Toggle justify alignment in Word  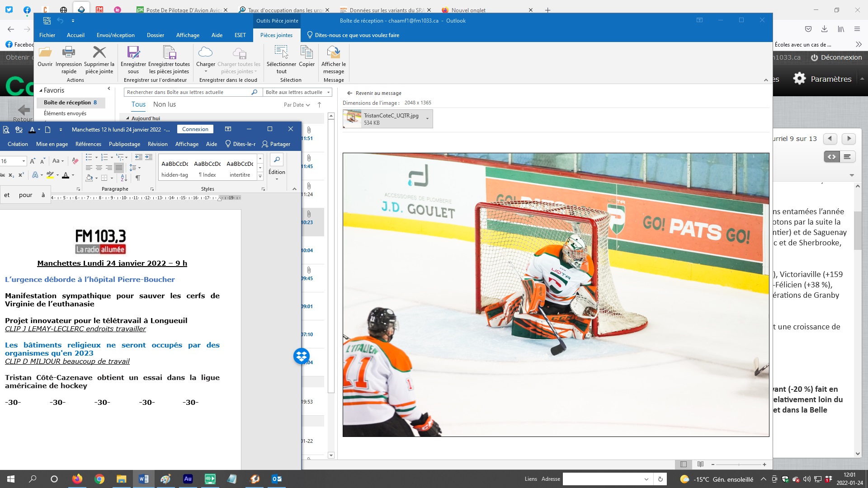(x=119, y=168)
